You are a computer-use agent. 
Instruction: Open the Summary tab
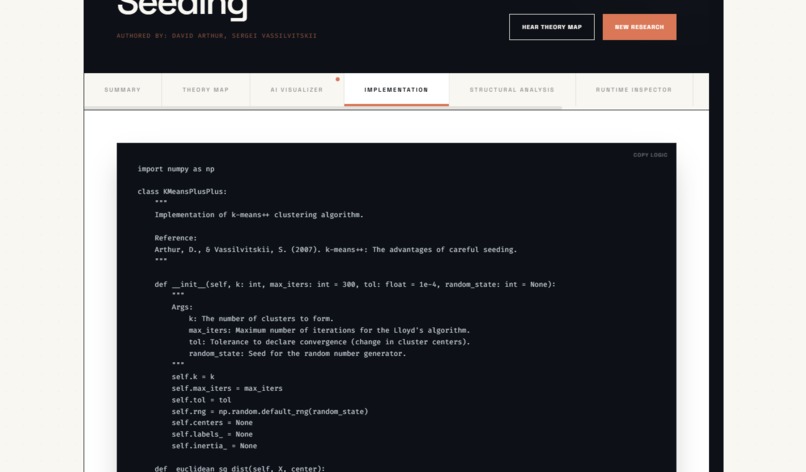[122, 90]
